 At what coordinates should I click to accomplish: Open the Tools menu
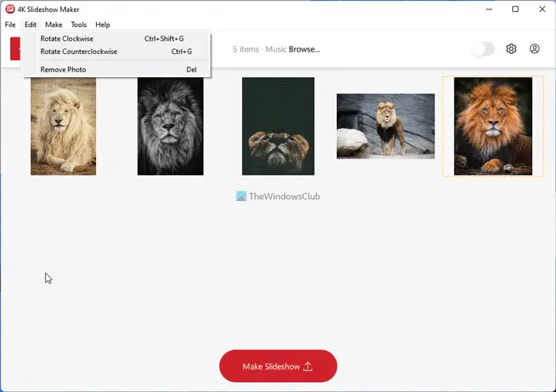click(x=79, y=25)
